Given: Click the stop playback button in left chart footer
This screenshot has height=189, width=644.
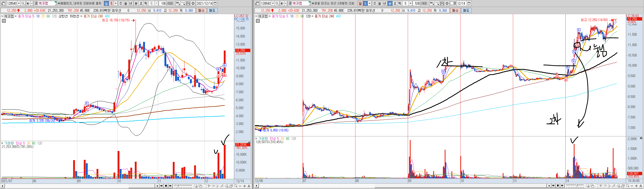Looking at the screenshot, I should 166,186.
